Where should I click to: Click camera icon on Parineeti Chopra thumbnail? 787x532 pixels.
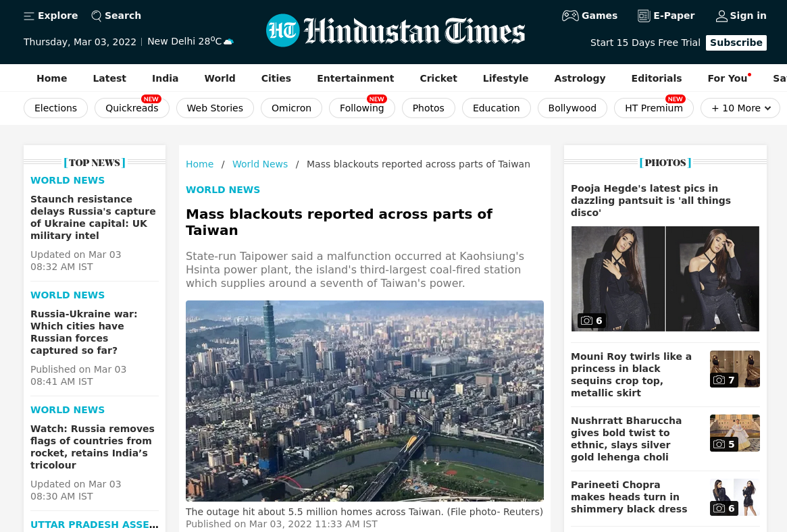point(719,508)
